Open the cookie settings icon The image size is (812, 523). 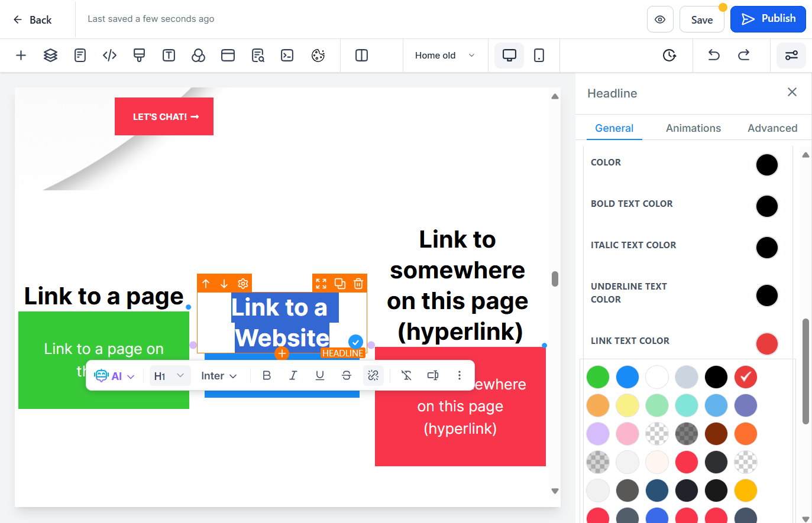coord(318,56)
